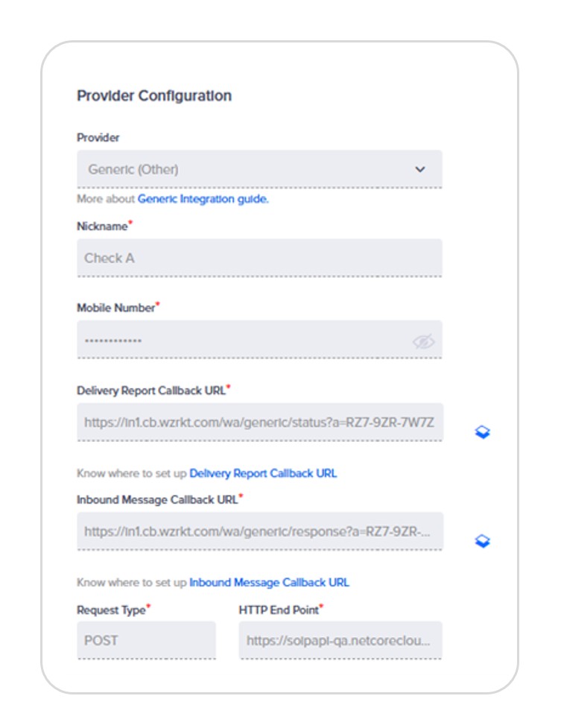Select the Request Type POST field

(x=146, y=640)
